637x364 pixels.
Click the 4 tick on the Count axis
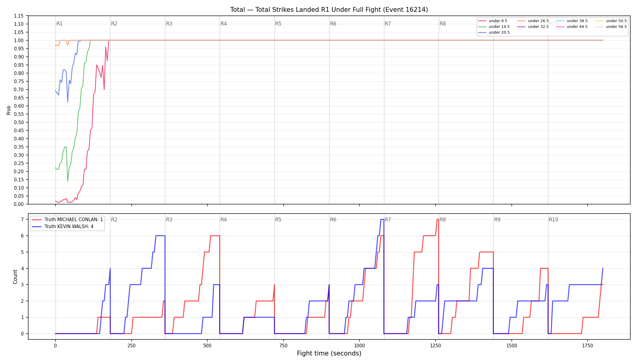[x=22, y=268]
